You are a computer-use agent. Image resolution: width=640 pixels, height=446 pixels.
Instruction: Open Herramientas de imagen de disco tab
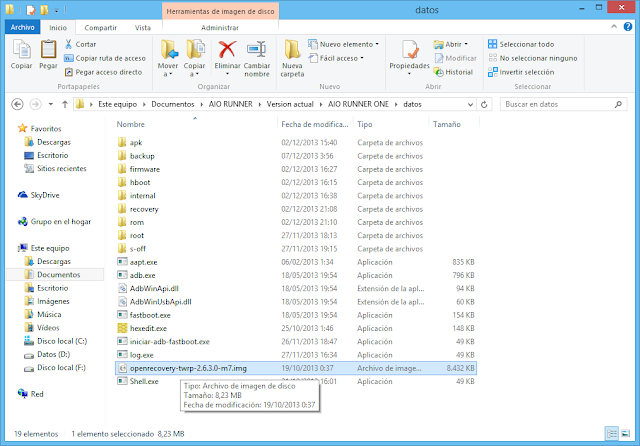point(220,11)
